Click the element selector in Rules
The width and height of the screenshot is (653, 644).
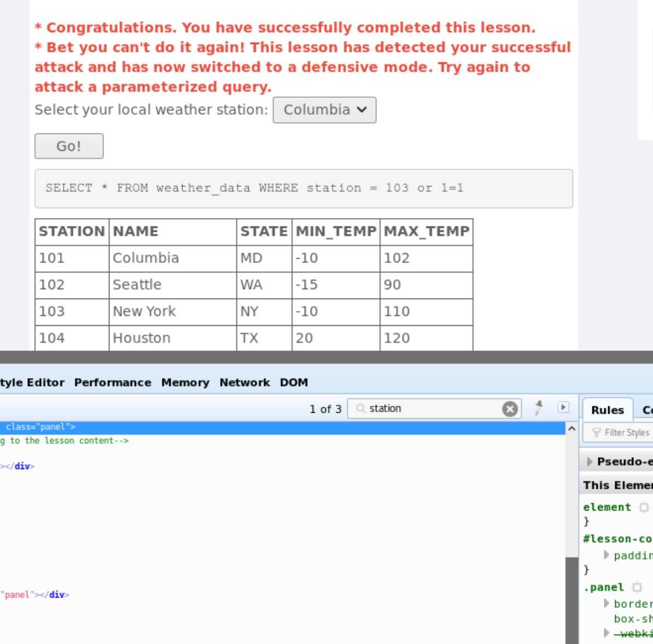tap(607, 507)
